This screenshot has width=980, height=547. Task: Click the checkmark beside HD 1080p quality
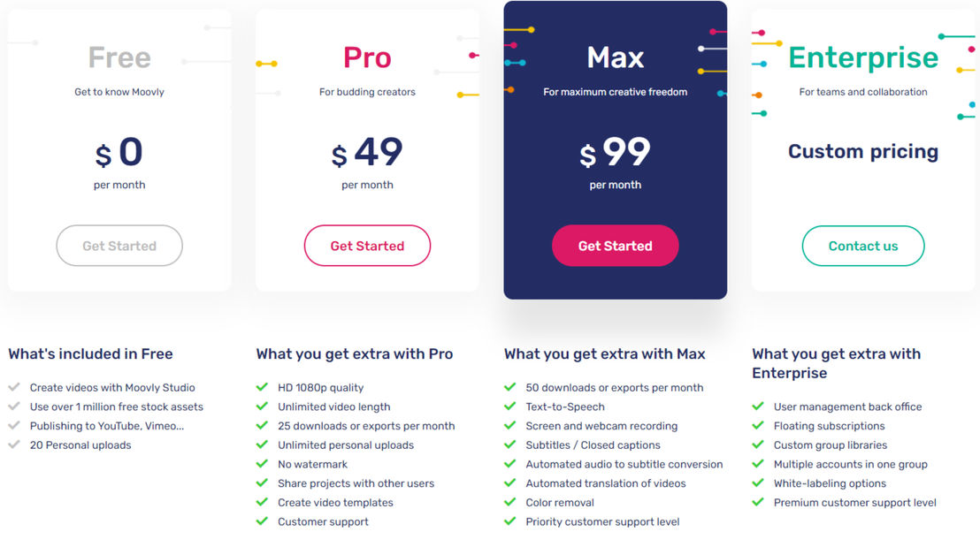point(262,387)
